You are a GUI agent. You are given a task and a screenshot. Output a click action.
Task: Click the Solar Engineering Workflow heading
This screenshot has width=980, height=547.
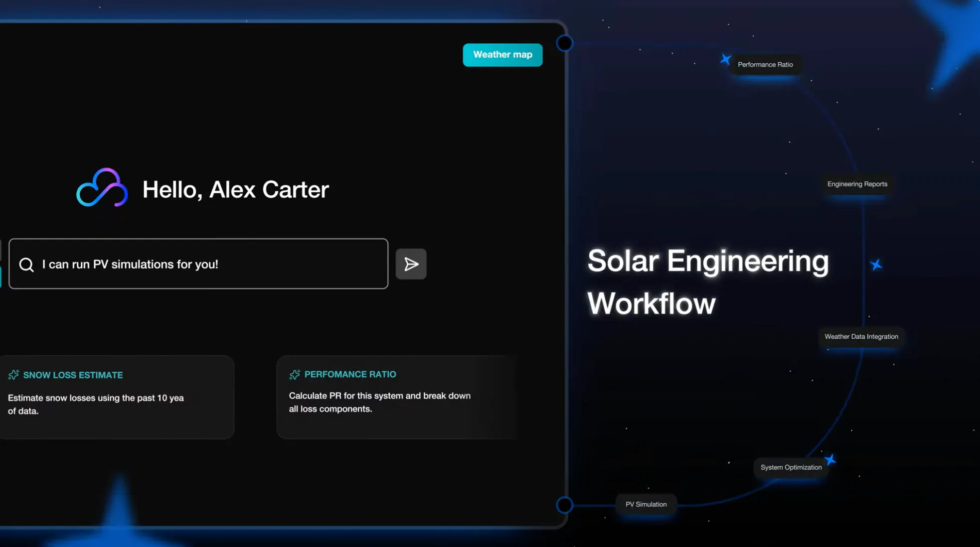click(x=708, y=282)
